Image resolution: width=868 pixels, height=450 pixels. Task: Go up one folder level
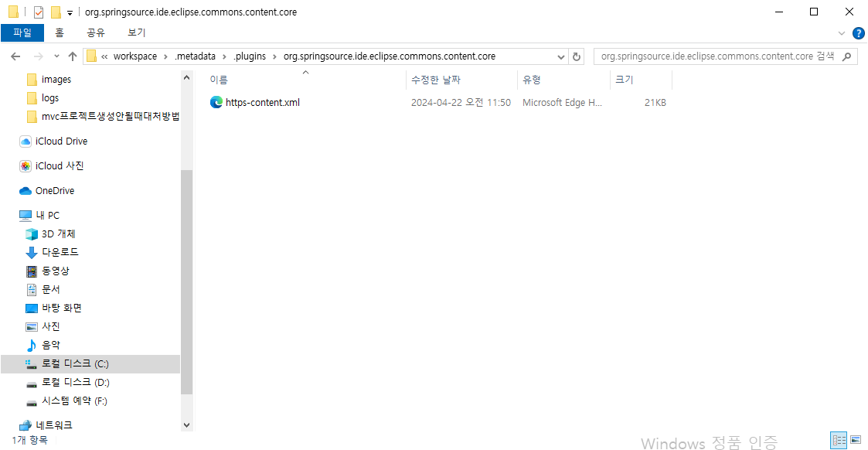(x=73, y=56)
